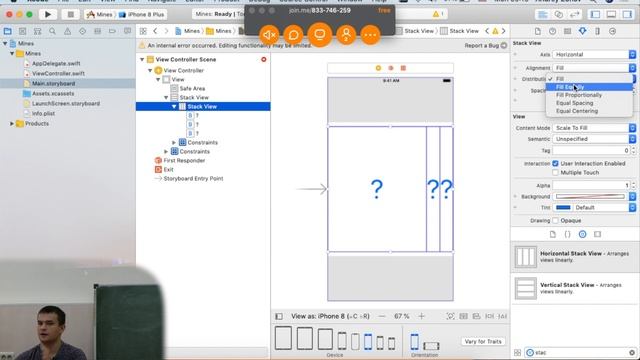This screenshot has height=360, width=640.
Task: Choose the checked Fill distribution option
Action: pyautogui.click(x=589, y=79)
